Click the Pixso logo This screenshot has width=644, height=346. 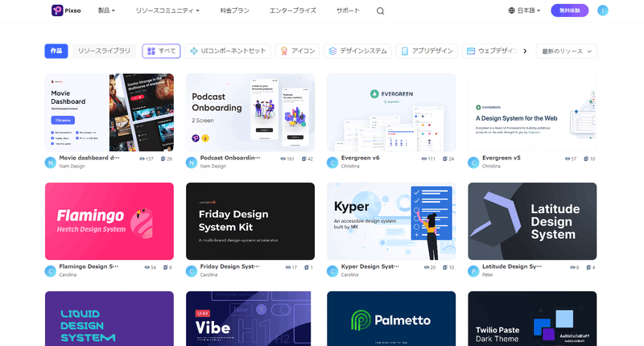click(x=66, y=10)
